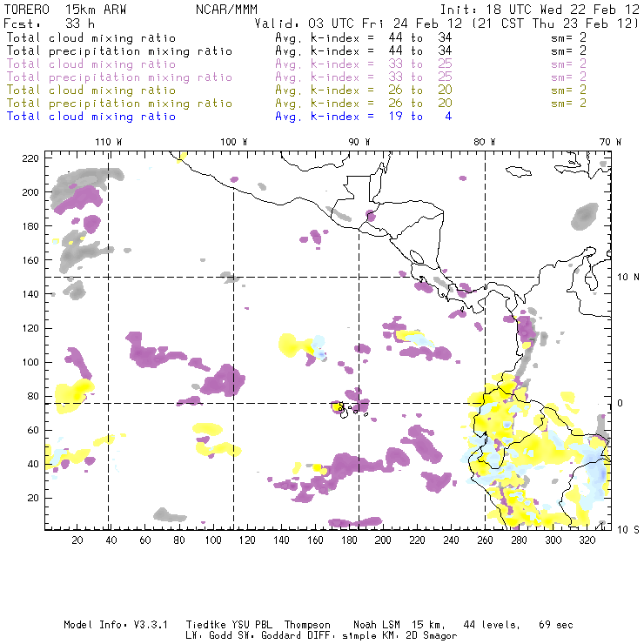Select the "260" tick on the horizontal axis

point(485,540)
